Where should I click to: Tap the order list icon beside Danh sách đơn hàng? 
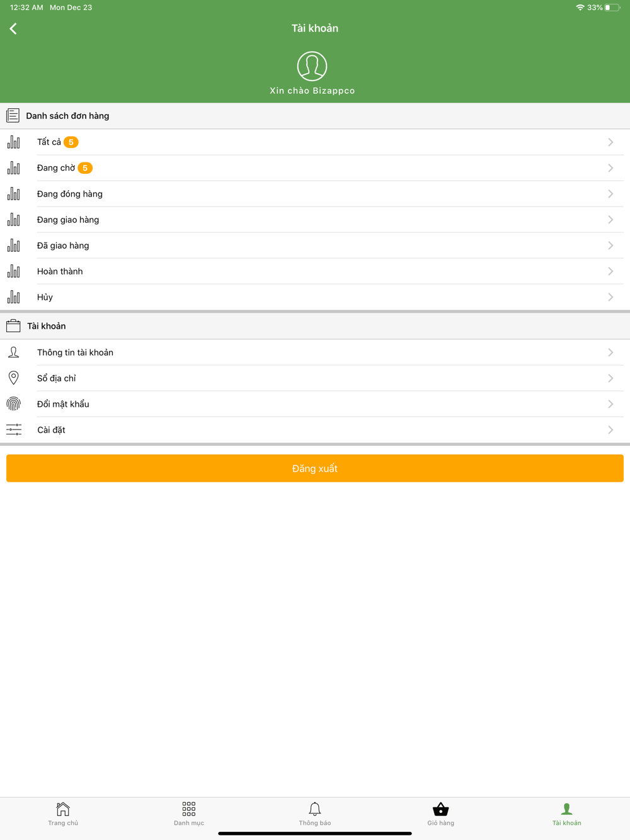[13, 116]
